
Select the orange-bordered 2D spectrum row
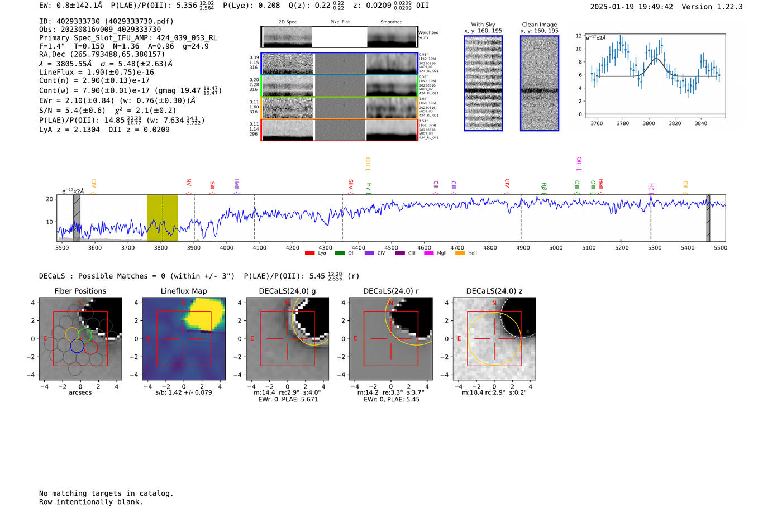[x=340, y=108]
